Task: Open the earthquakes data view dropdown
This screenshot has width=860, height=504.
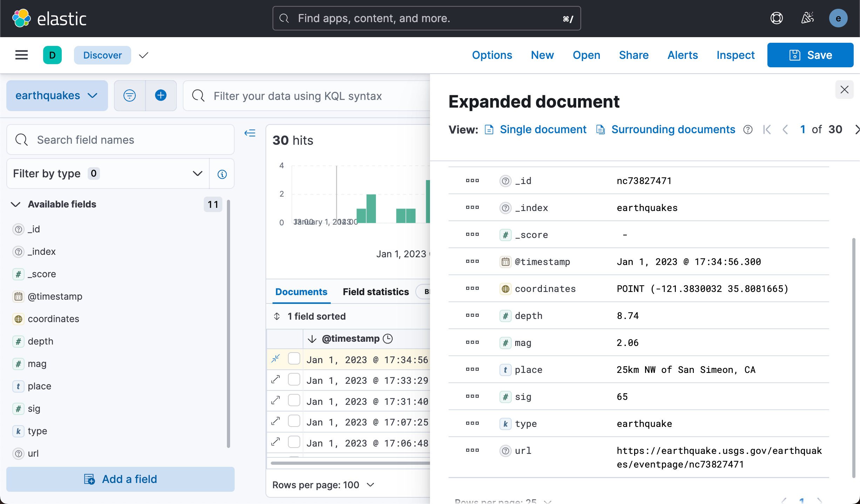Action: point(57,95)
